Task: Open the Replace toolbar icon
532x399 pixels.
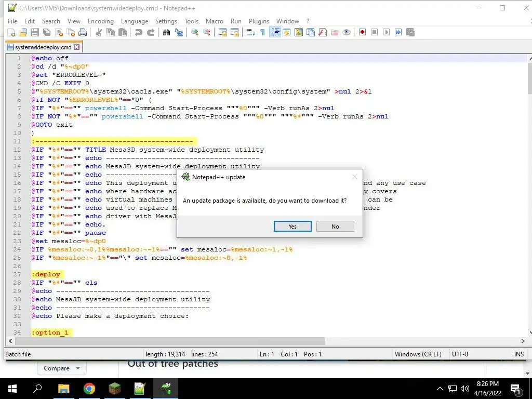Action: [x=179, y=32]
